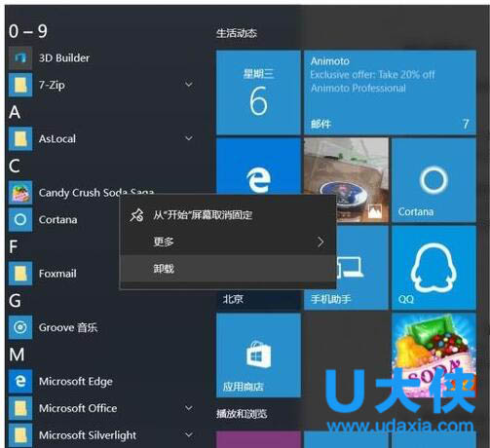Click the unpin icon in context menu
The image size is (490, 448).
click(136, 215)
